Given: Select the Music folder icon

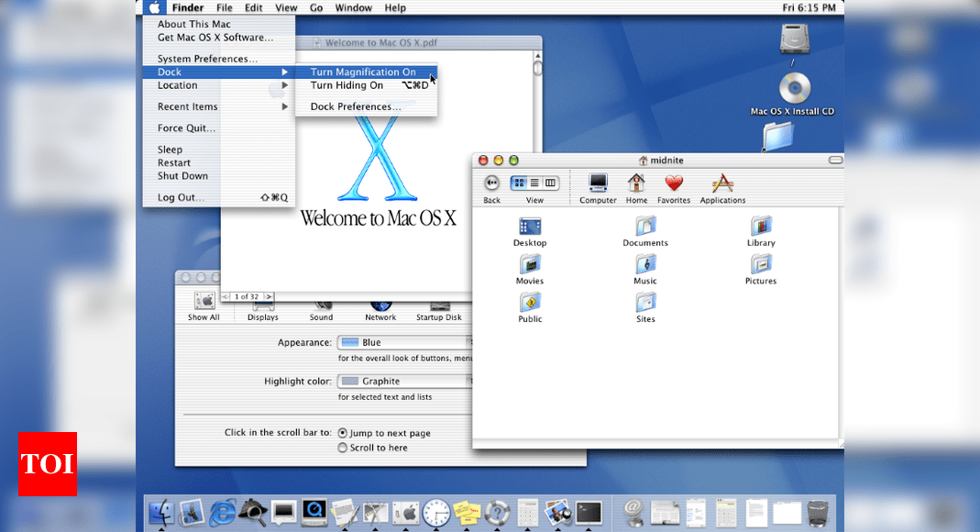Looking at the screenshot, I should pos(645,270).
